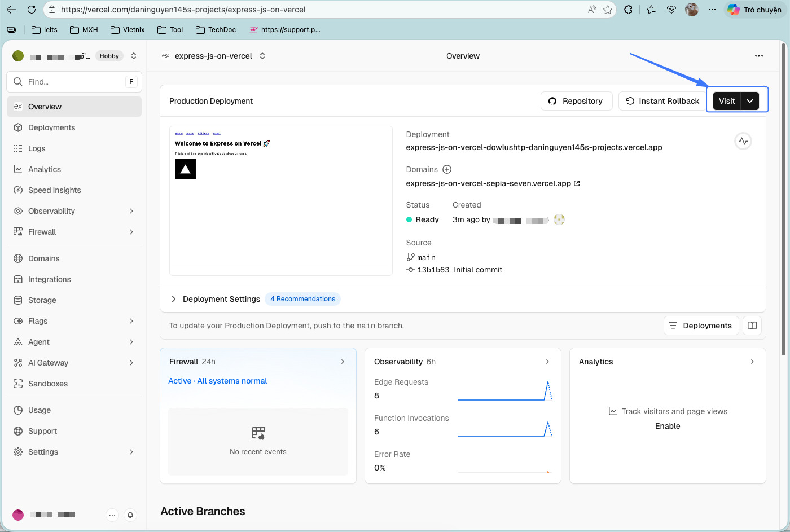
Task: Click the deployment preview thumbnail
Action: click(280, 200)
